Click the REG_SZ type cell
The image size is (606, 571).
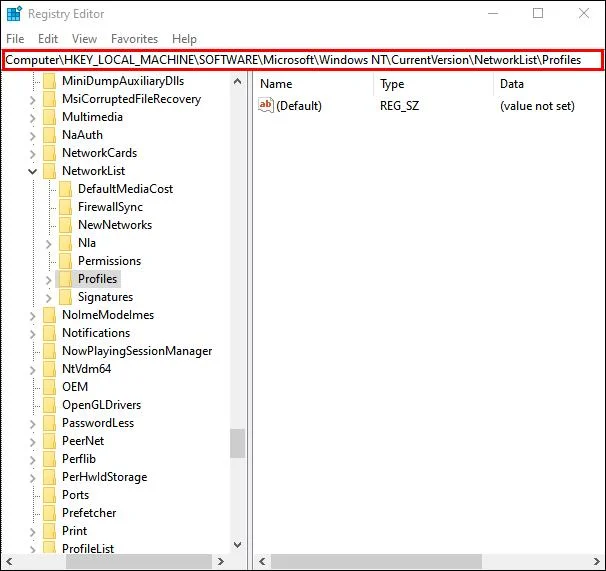[399, 106]
